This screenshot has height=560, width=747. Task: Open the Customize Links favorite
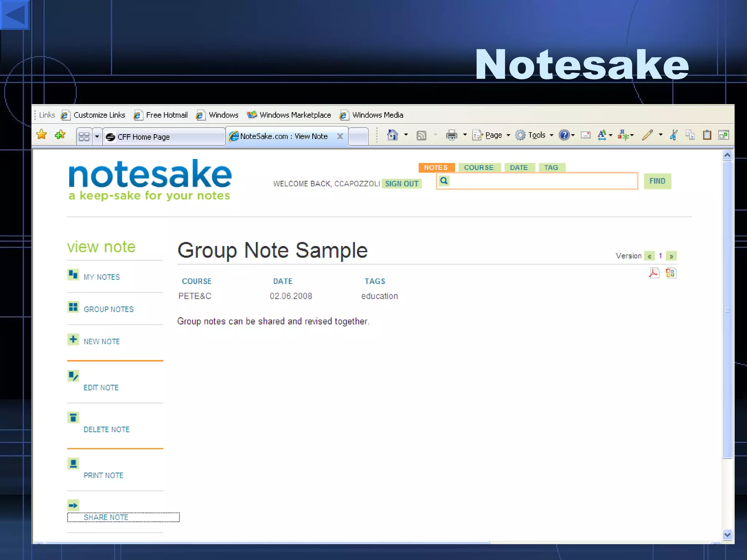pyautogui.click(x=93, y=115)
